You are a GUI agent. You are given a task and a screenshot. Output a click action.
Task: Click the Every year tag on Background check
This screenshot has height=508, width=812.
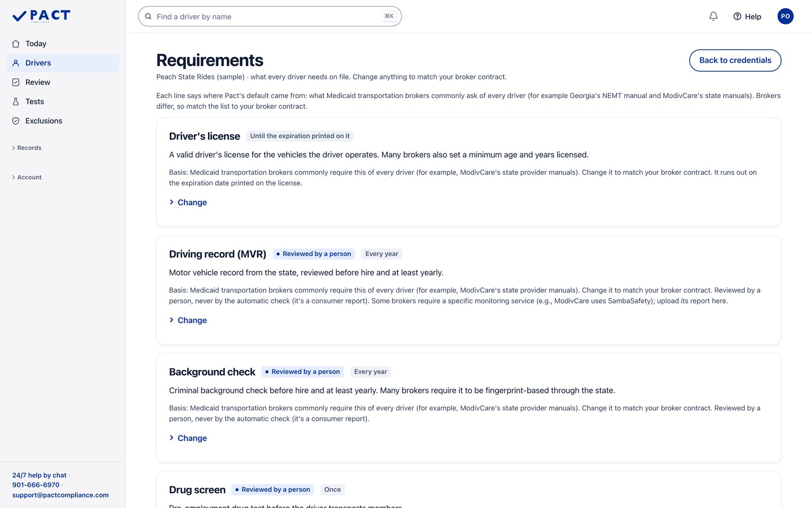click(x=370, y=372)
